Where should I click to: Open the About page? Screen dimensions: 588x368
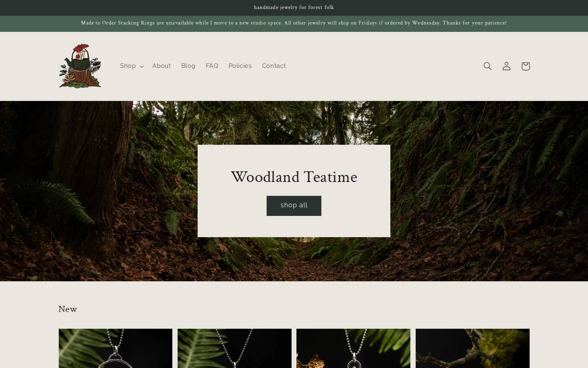(161, 66)
